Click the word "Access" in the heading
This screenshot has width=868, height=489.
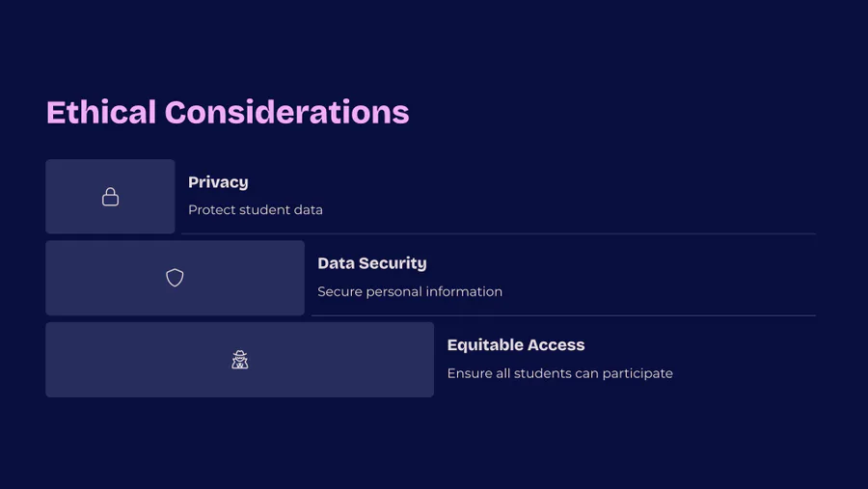coord(557,345)
